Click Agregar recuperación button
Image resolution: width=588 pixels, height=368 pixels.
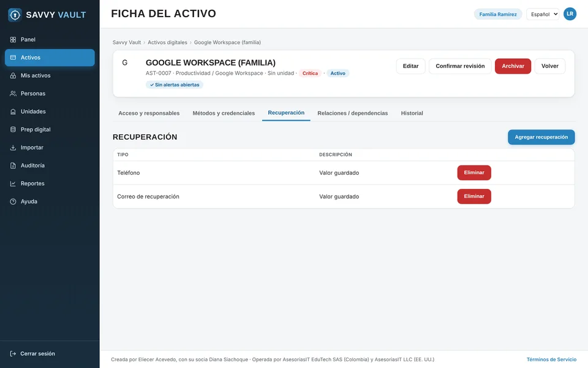[541, 137]
